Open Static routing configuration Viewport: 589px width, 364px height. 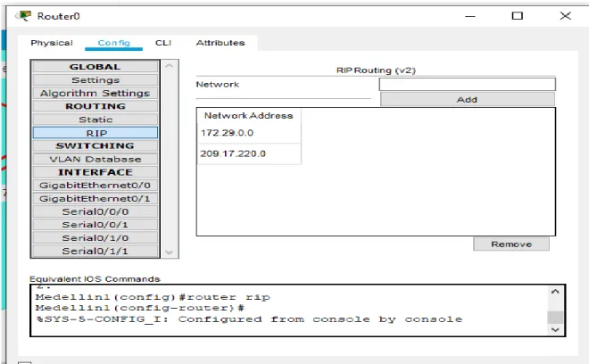[95, 120]
